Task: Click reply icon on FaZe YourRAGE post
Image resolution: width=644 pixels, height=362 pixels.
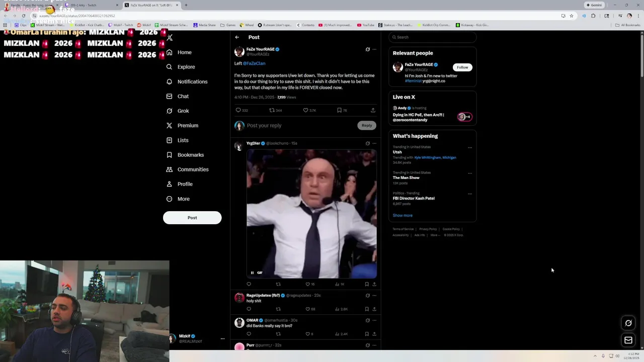Action: point(238,110)
